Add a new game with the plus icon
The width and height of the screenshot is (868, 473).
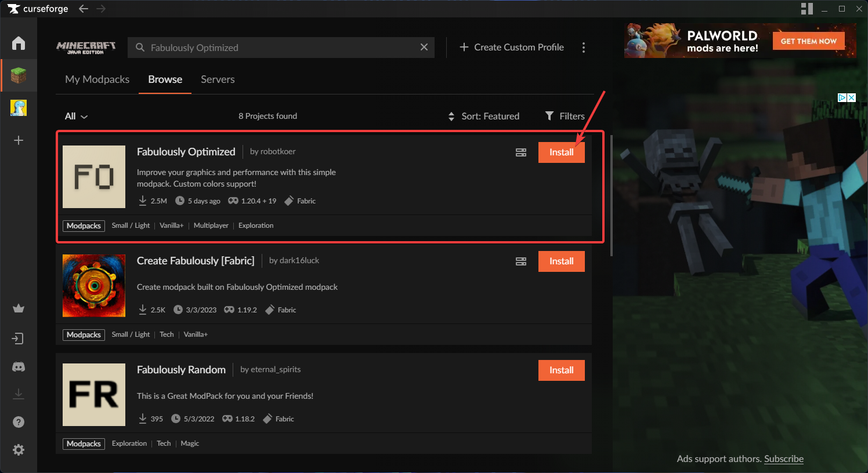[x=19, y=140]
